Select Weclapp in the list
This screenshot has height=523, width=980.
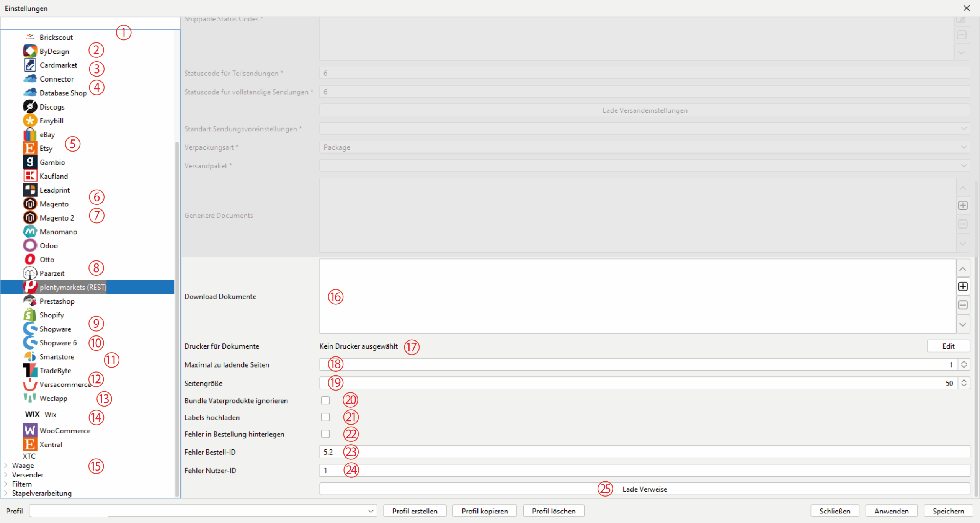point(53,398)
